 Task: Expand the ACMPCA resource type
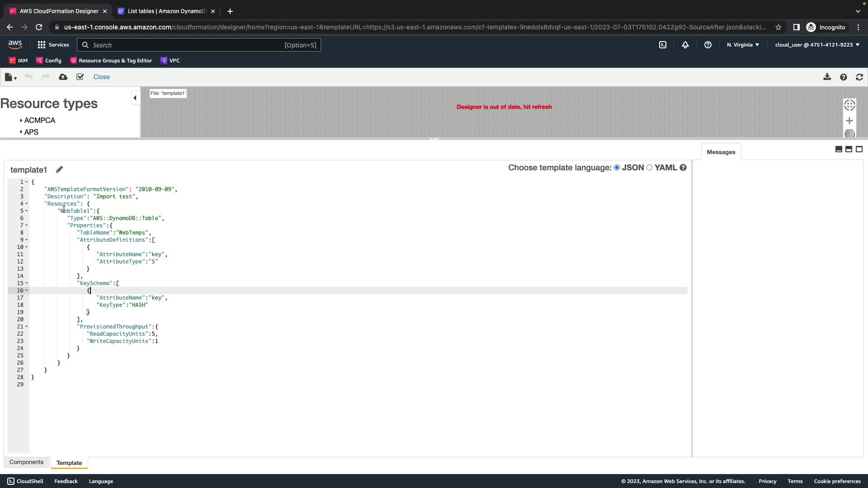pyautogui.click(x=21, y=120)
